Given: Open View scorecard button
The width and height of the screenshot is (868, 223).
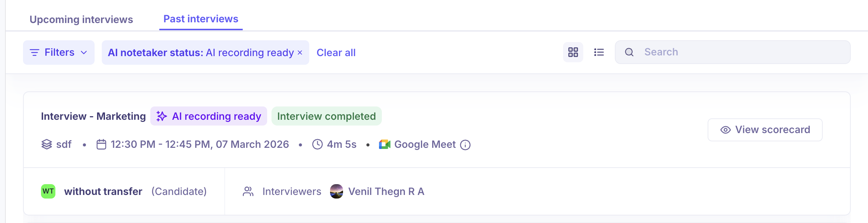Looking at the screenshot, I should click(x=765, y=130).
